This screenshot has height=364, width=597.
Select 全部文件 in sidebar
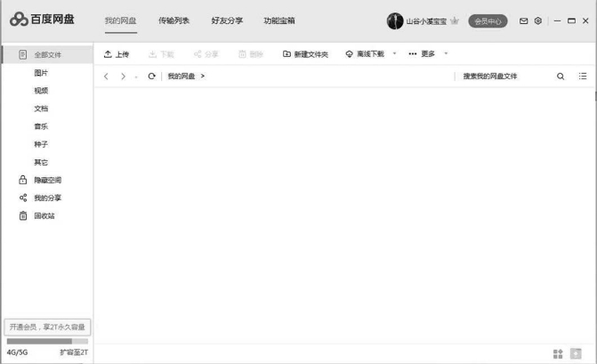click(47, 55)
